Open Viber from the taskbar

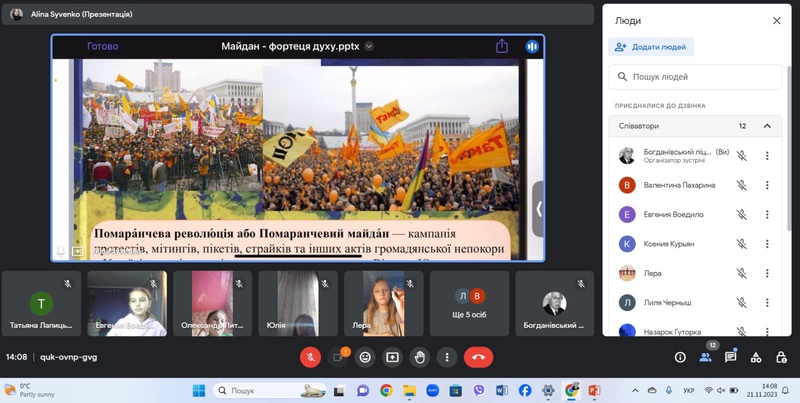tap(479, 391)
